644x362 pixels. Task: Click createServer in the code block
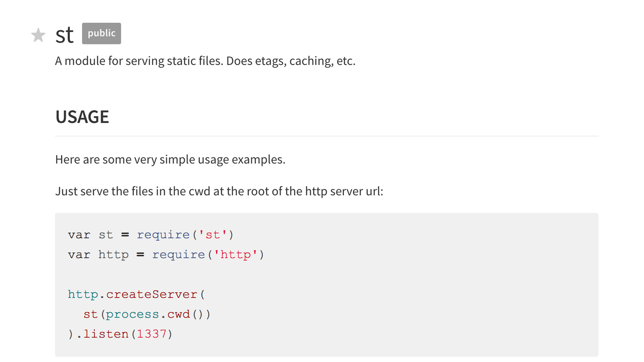coord(152,294)
